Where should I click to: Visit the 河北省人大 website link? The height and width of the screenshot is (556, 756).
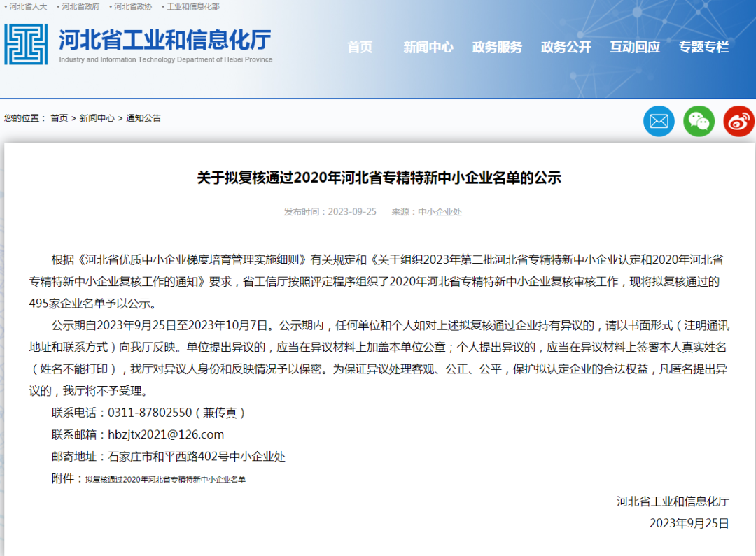coord(26,6)
